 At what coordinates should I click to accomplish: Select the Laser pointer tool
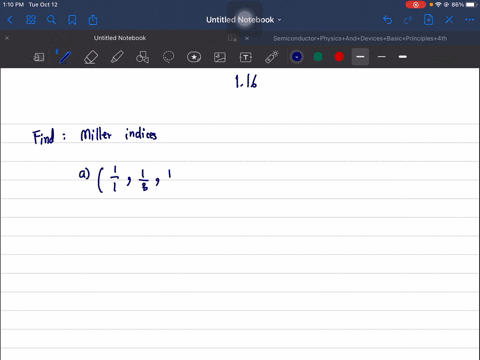(272, 57)
